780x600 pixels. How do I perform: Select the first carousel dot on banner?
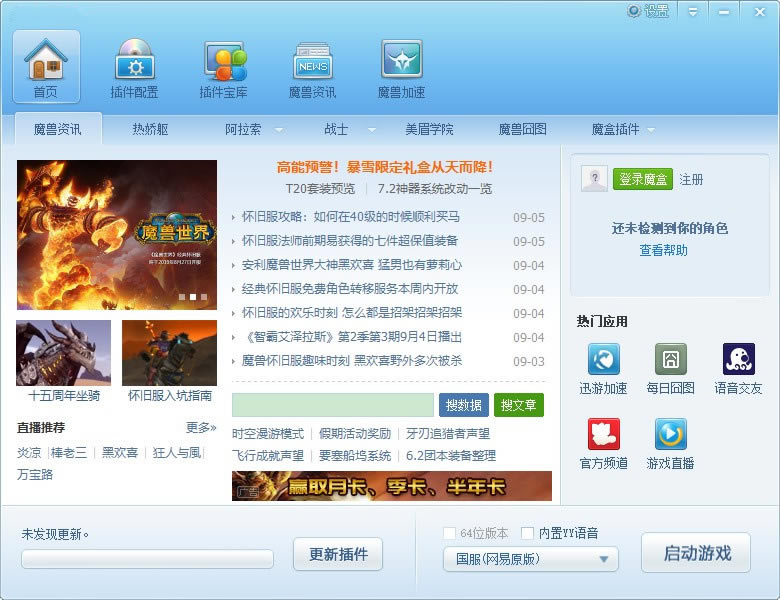click(x=182, y=297)
